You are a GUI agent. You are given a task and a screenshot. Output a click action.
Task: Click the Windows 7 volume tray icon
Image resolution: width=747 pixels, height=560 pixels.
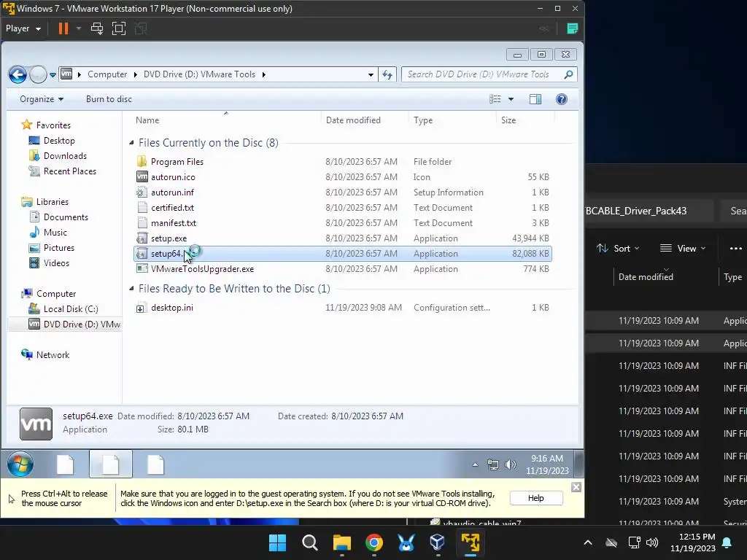pos(510,464)
